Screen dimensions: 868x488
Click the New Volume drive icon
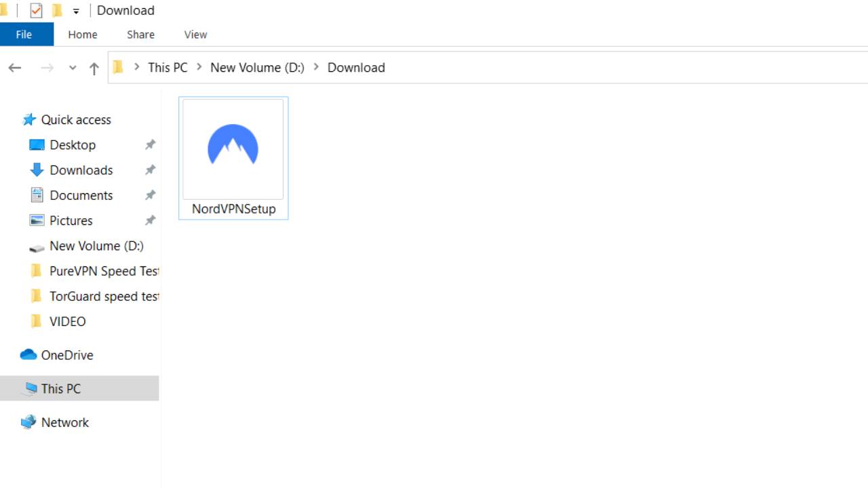(x=37, y=247)
